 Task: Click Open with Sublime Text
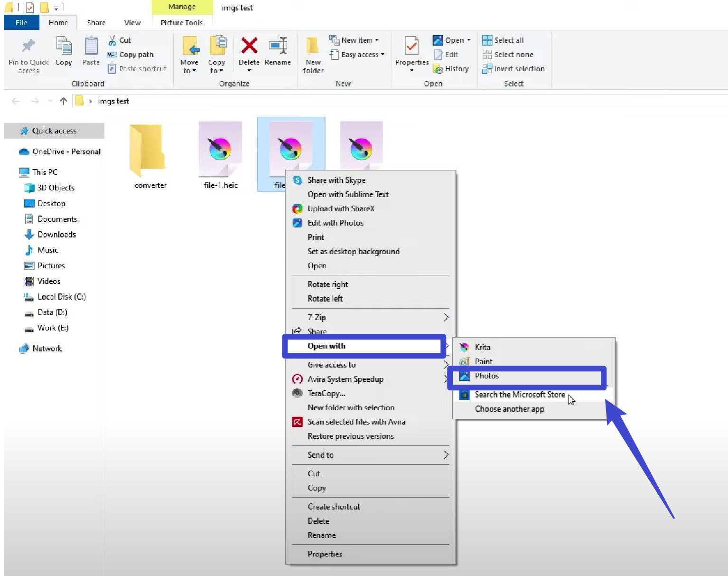tap(371, 194)
